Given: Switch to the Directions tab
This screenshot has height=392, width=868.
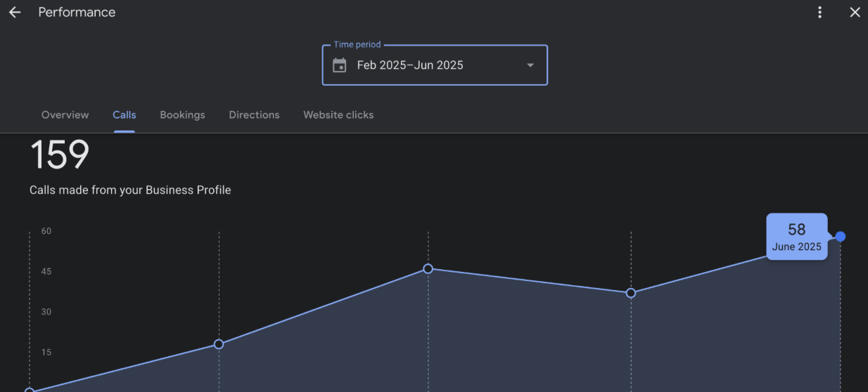Looking at the screenshot, I should [x=254, y=115].
